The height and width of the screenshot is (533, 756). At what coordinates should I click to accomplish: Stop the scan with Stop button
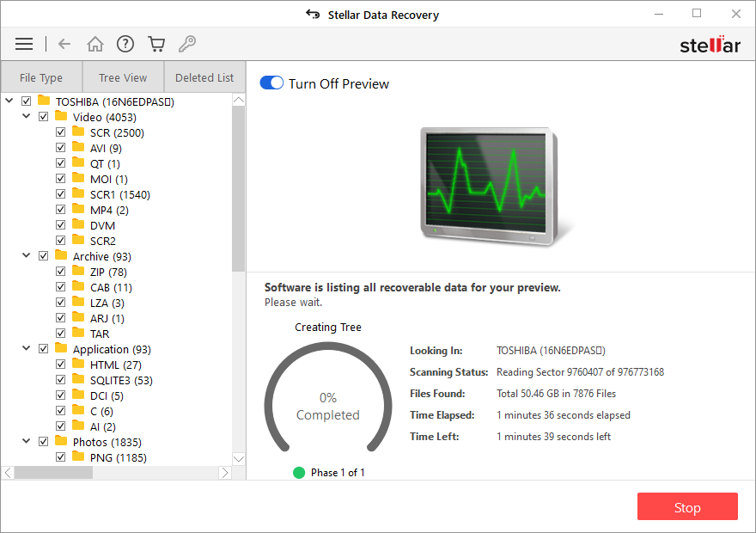click(687, 507)
